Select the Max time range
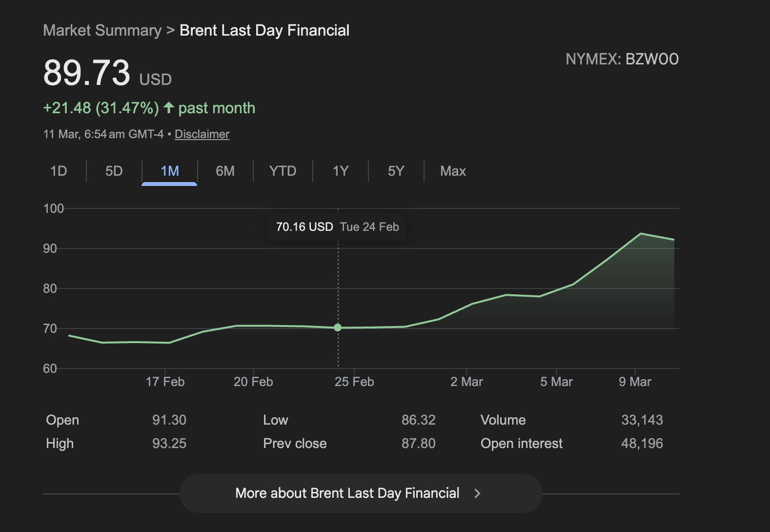 point(453,171)
